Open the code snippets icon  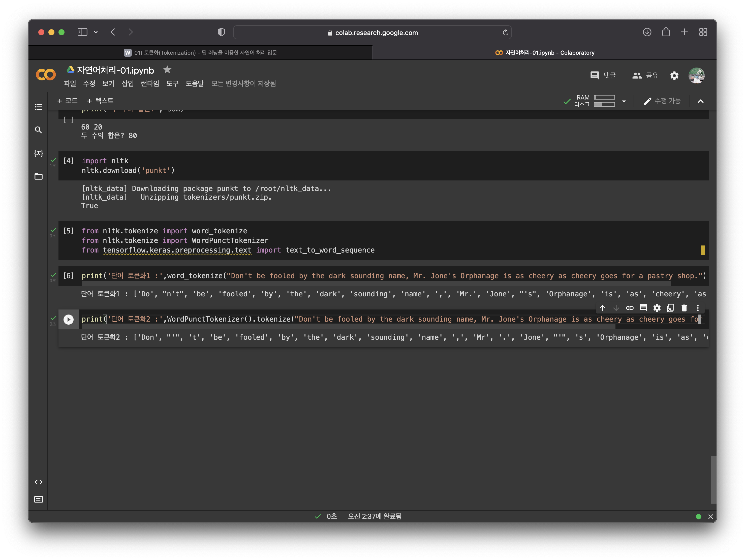(x=38, y=482)
